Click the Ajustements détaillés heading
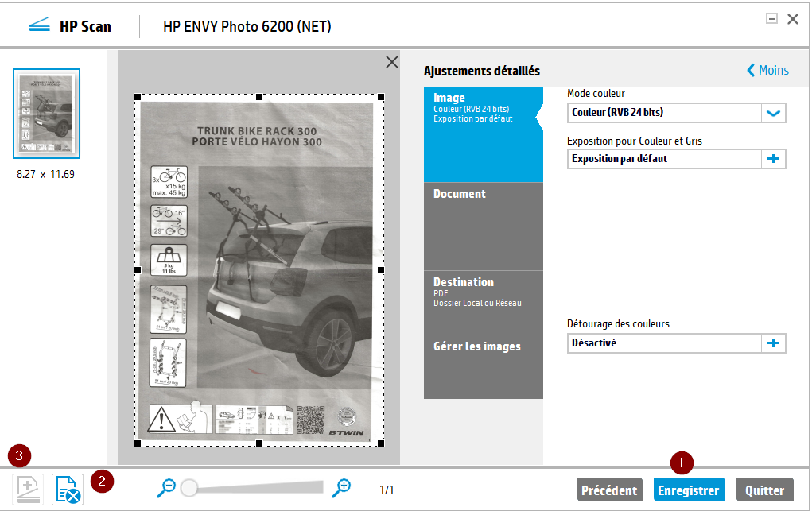This screenshot has width=812, height=511. (482, 71)
